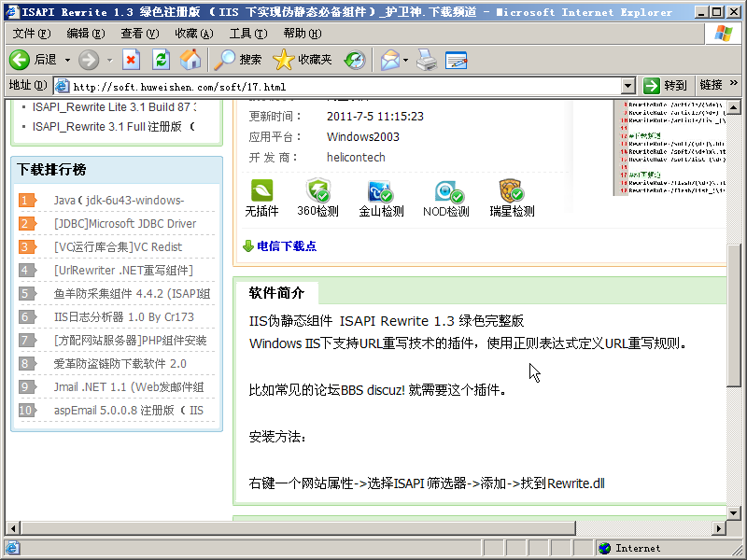Open the Search (搜索) toolbar button
The height and width of the screenshot is (560, 747).
click(x=237, y=60)
